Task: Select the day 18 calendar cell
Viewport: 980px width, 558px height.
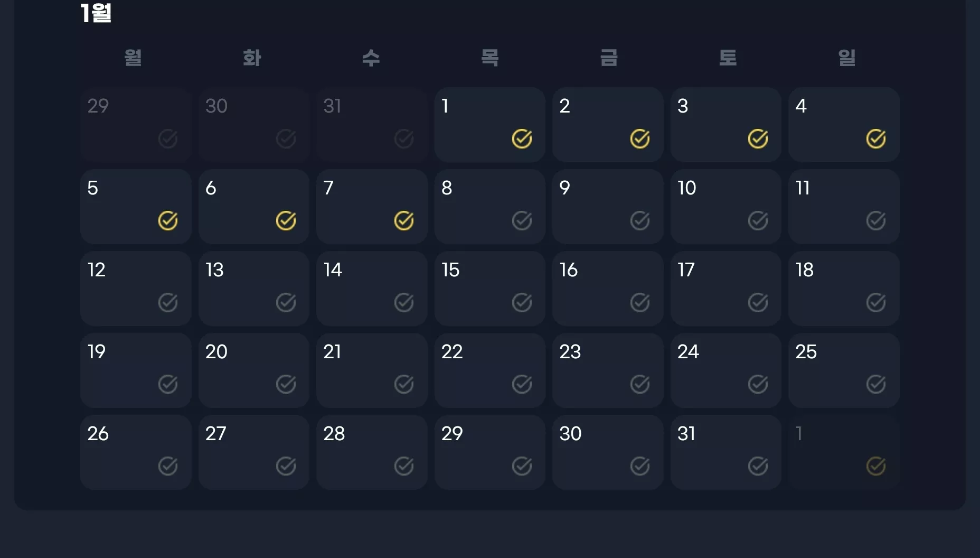Action: tap(844, 289)
